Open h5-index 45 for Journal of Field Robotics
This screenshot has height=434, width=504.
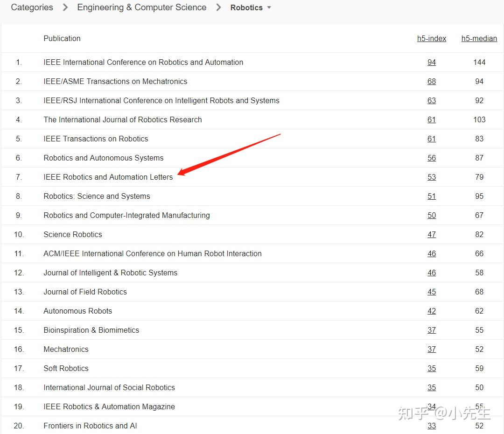point(432,292)
